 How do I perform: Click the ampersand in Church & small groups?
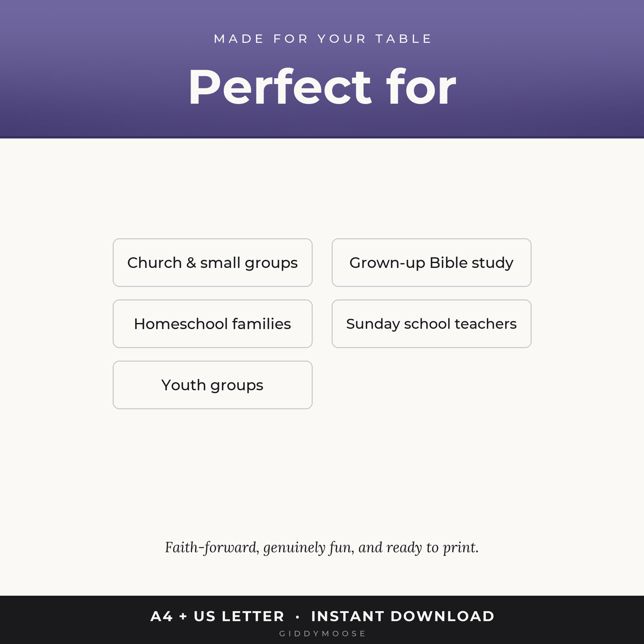pyautogui.click(x=191, y=263)
